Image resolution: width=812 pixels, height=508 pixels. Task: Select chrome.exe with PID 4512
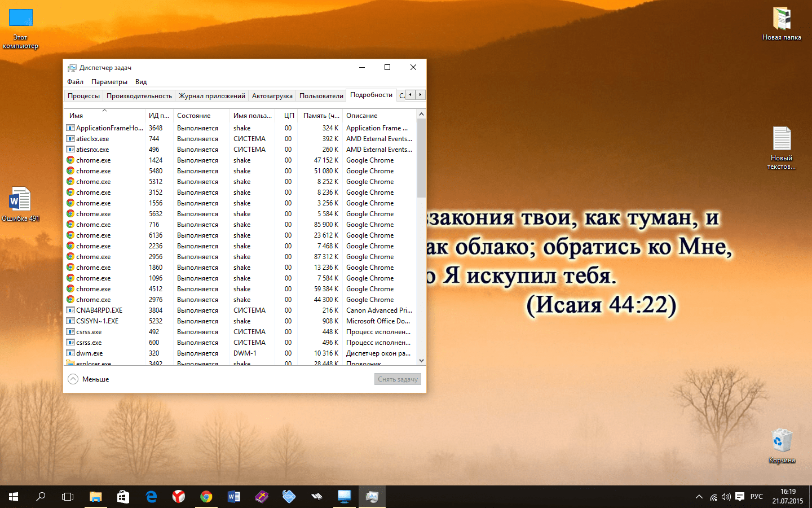241,289
